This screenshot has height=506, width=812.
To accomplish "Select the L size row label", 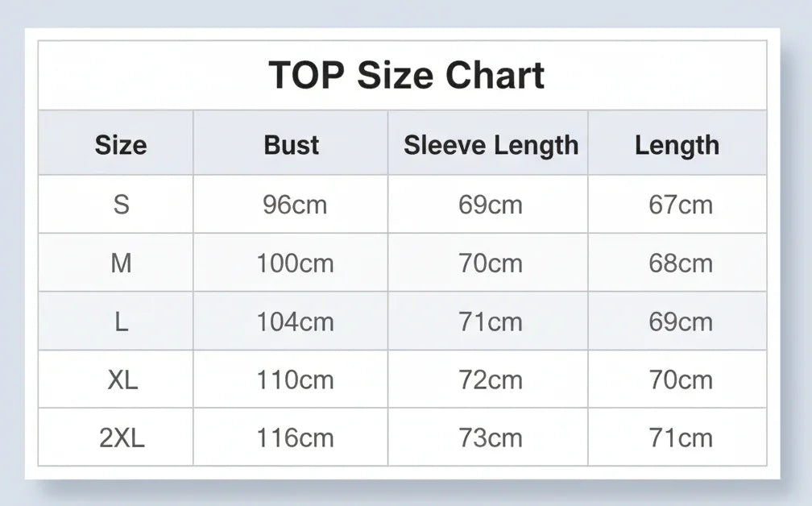I will point(121,322).
